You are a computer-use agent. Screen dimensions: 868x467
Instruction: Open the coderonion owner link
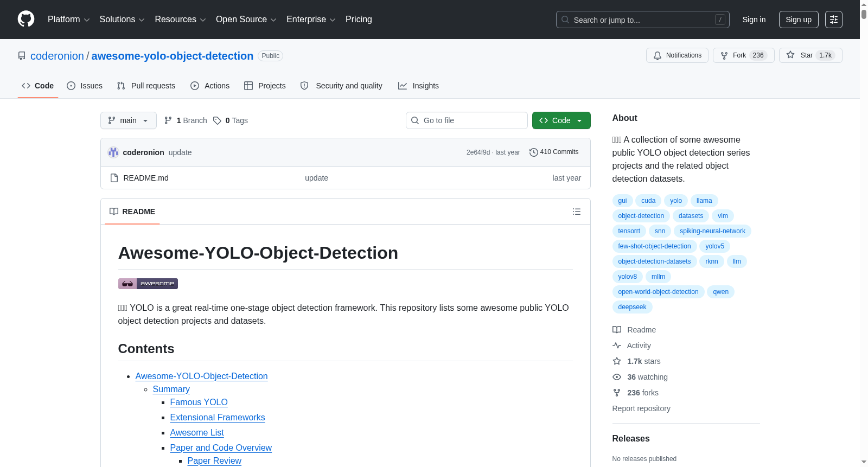(x=57, y=56)
